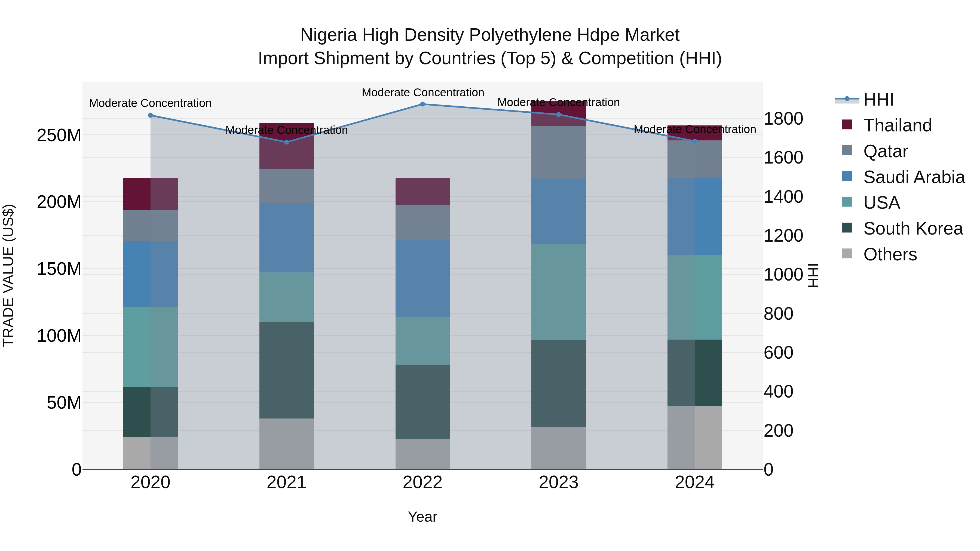980x551 pixels.
Task: Click the 2024 Others bar segment
Action: pyautogui.click(x=695, y=438)
